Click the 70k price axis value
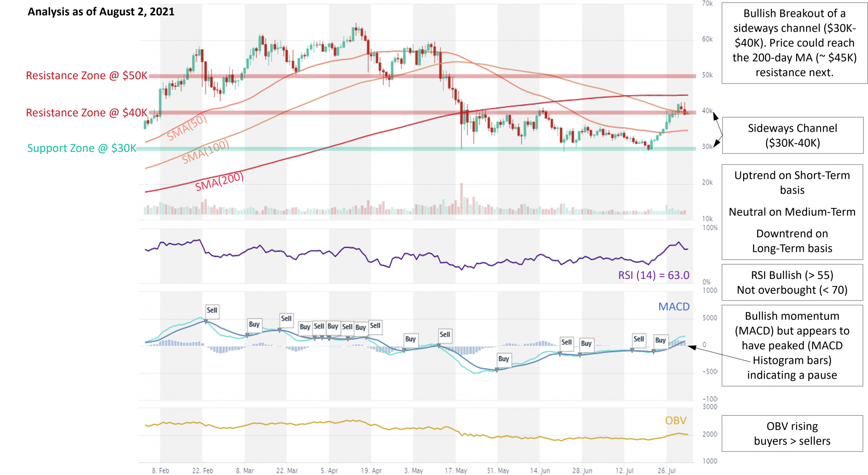The width and height of the screenshot is (868, 475). coord(707,4)
